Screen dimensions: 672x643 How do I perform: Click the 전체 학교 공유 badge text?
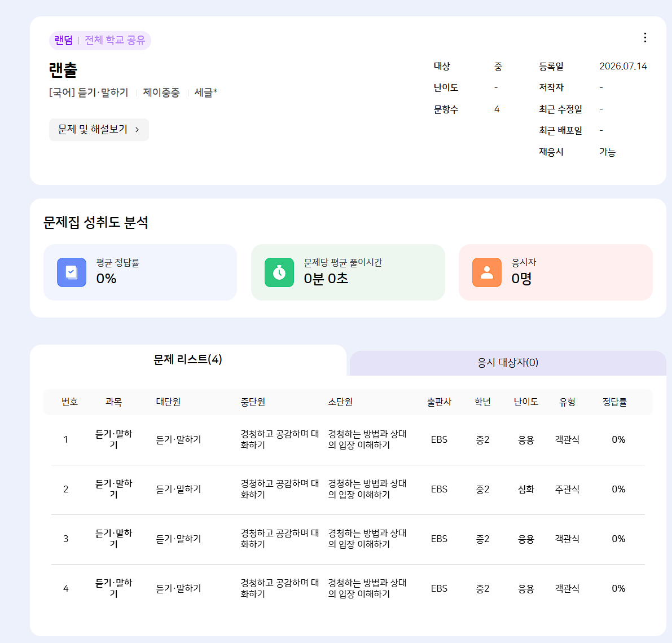tap(115, 40)
